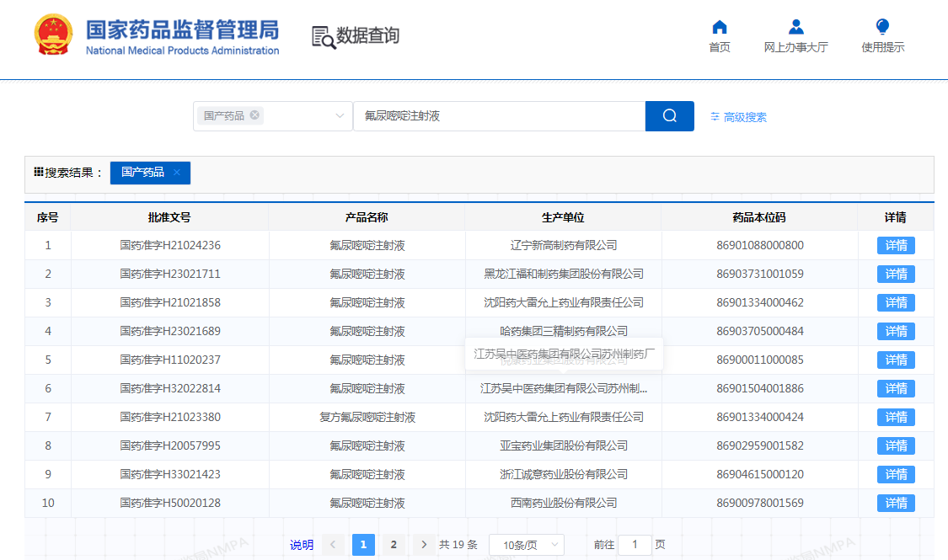Go to next page arrow
This screenshot has height=560, width=948.
[x=424, y=545]
